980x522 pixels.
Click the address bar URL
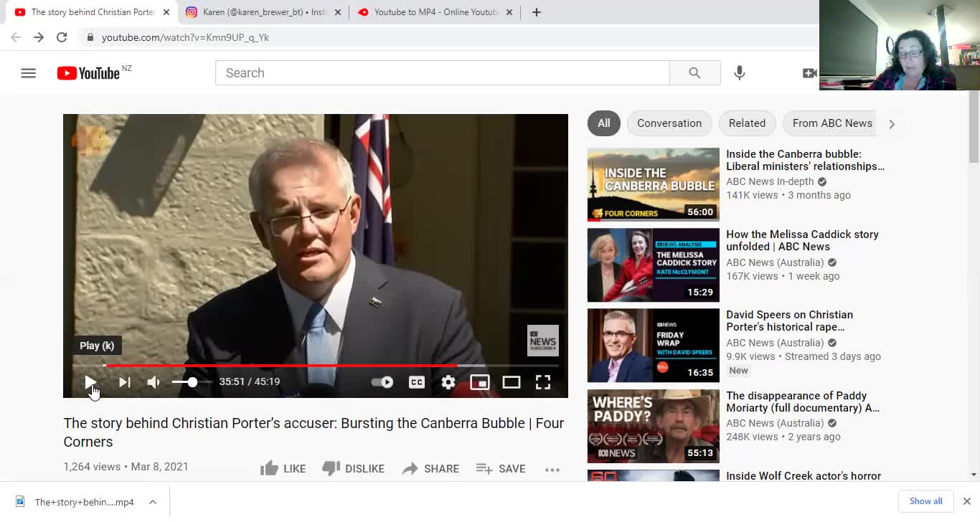185,37
